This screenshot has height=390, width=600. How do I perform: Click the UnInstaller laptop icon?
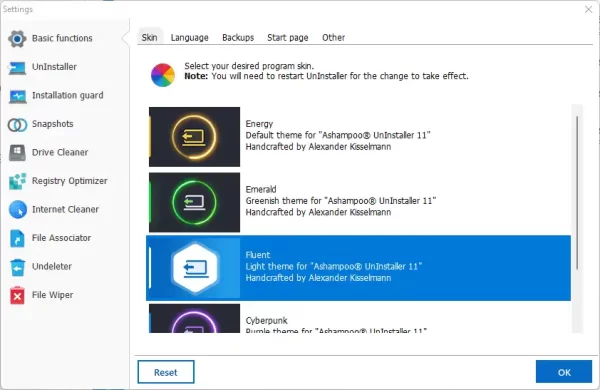[17, 67]
